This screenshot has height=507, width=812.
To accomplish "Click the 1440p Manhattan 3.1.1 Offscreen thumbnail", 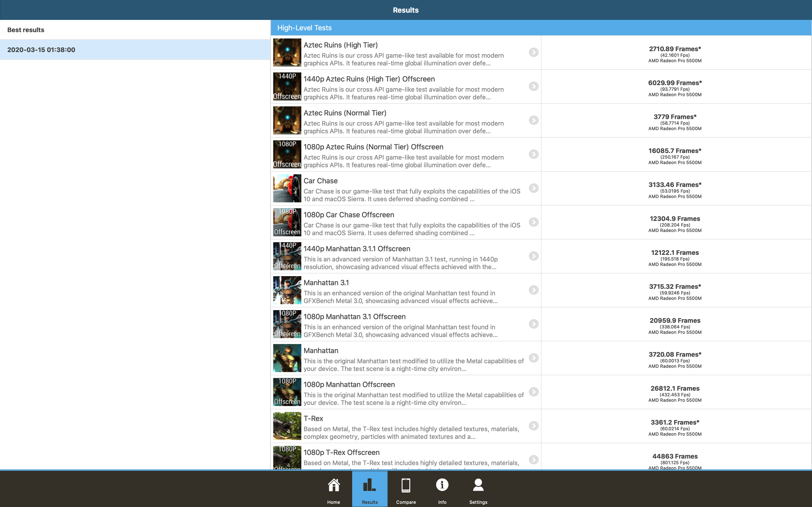I will (x=287, y=256).
